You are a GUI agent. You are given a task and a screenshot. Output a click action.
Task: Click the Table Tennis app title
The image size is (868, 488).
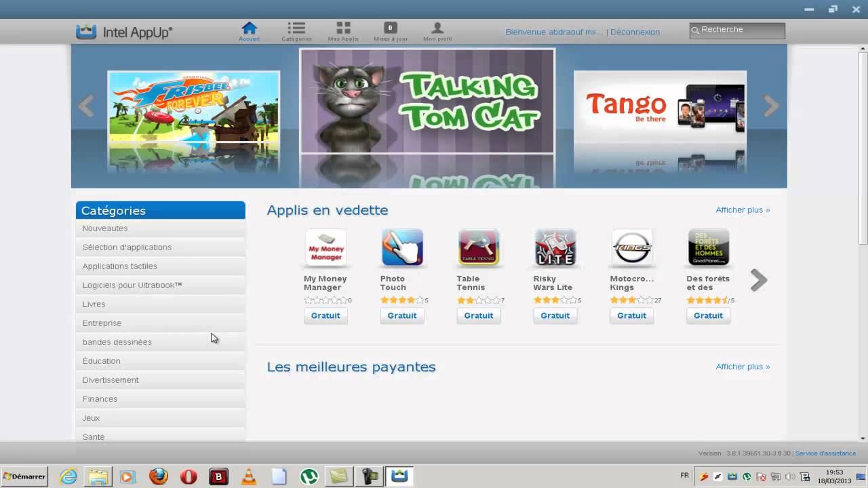click(x=471, y=283)
